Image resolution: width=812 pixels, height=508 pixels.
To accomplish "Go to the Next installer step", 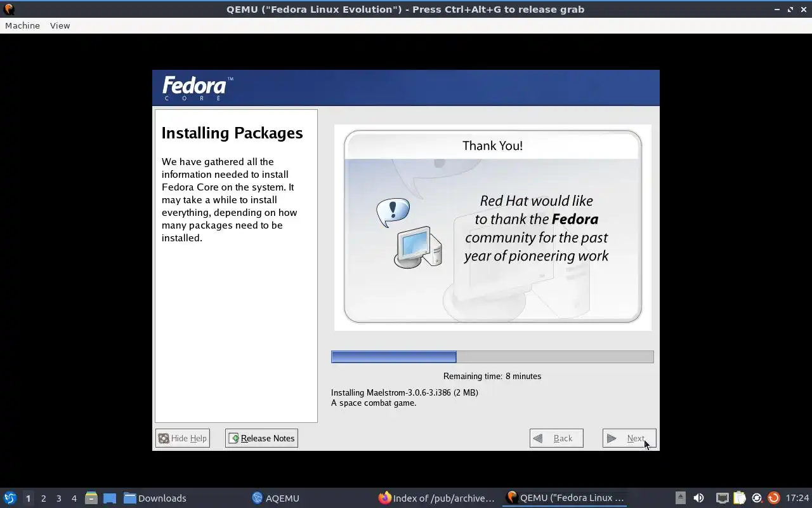I will [x=629, y=438].
